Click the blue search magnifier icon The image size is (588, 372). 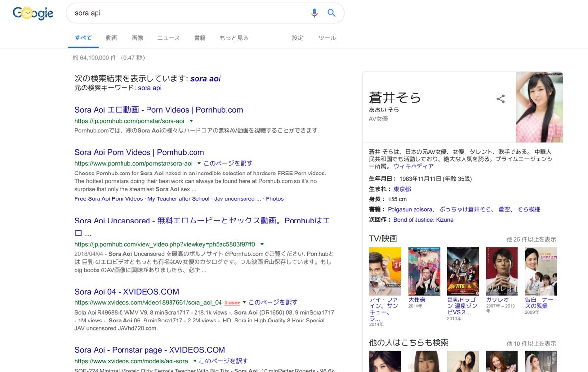click(332, 13)
